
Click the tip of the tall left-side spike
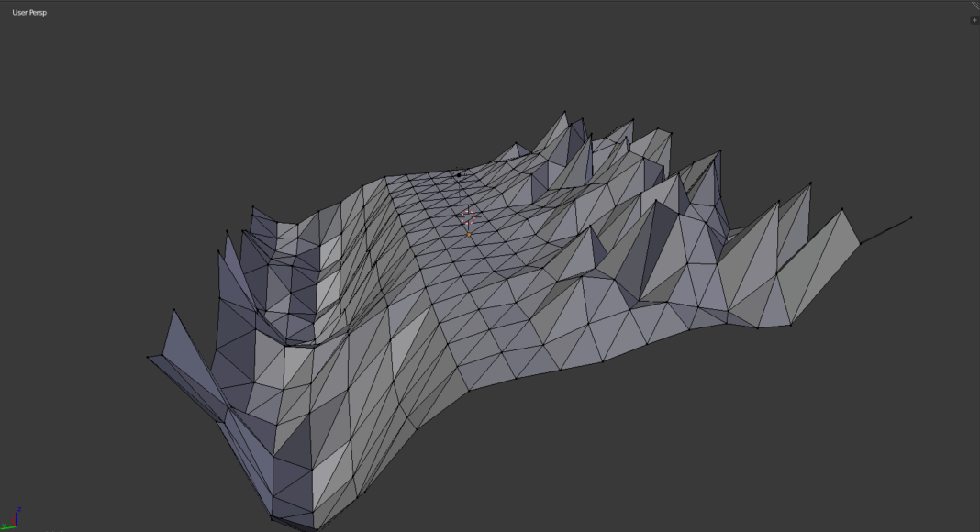click(x=173, y=310)
